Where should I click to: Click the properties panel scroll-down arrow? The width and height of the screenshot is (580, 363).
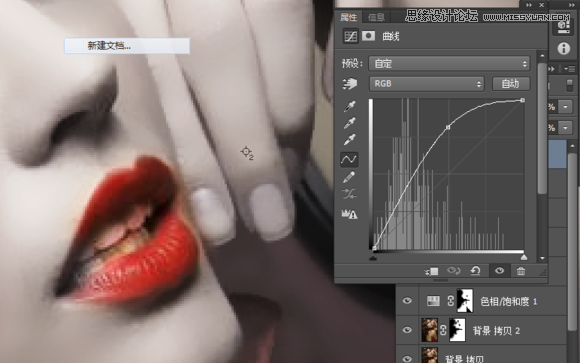tap(542, 258)
